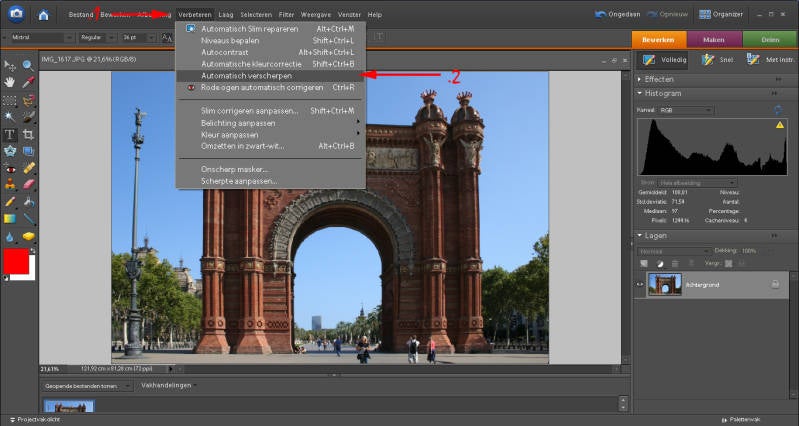Select the Horizontal Type tool

[x=10, y=134]
